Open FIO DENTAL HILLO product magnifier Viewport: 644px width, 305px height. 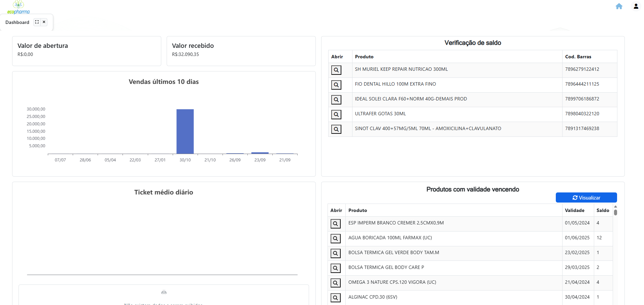pyautogui.click(x=336, y=85)
